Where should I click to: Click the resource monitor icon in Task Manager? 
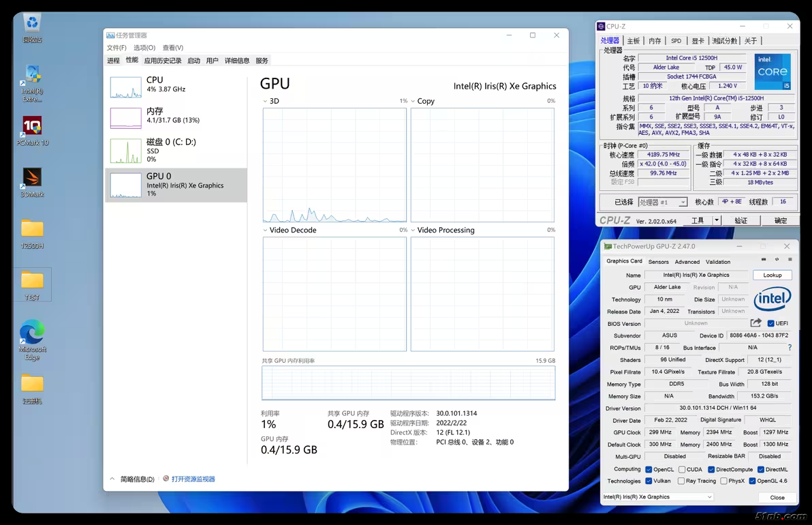(x=166, y=479)
